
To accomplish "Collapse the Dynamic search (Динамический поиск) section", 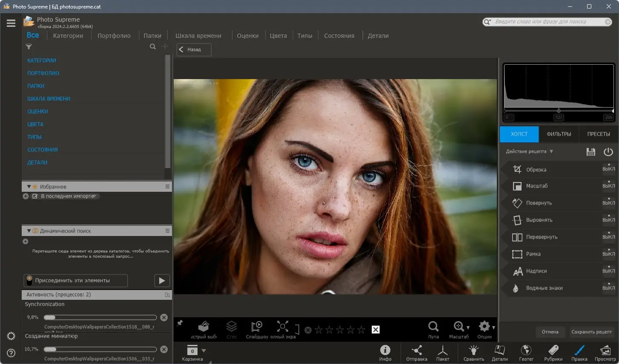I will point(29,231).
